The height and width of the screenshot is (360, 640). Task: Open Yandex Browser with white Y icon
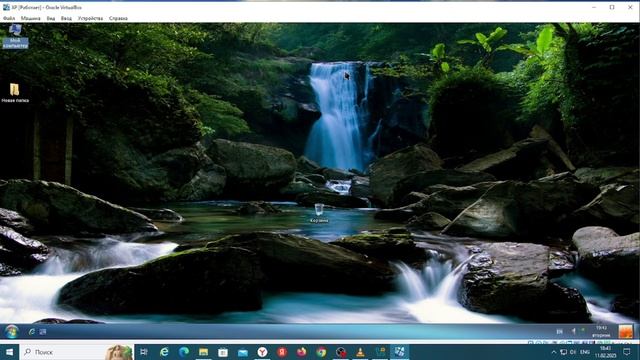pyautogui.click(x=262, y=352)
